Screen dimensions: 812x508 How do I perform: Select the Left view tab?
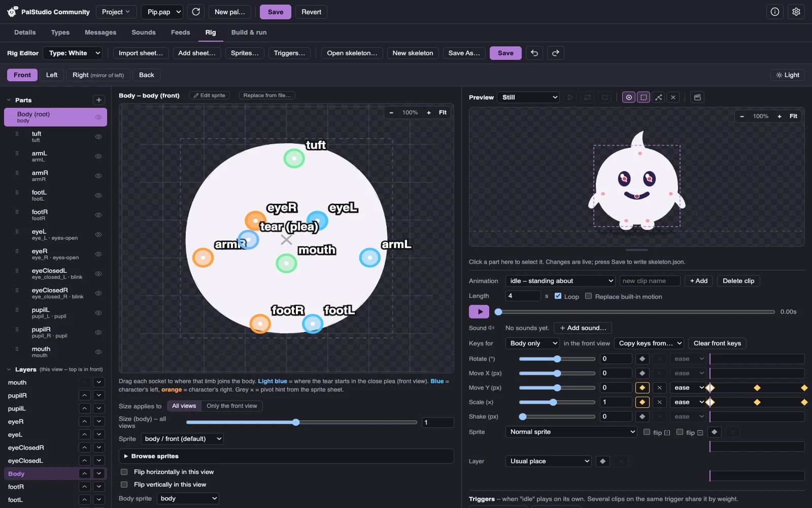(x=52, y=75)
